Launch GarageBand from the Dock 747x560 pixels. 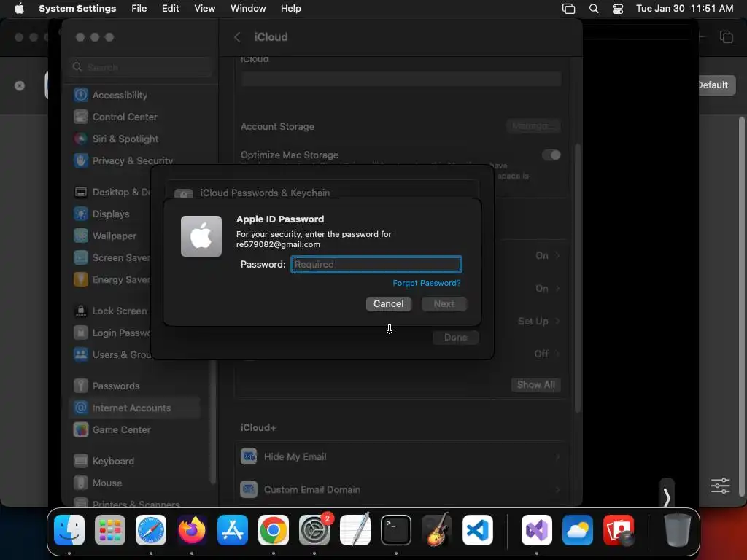(437, 530)
